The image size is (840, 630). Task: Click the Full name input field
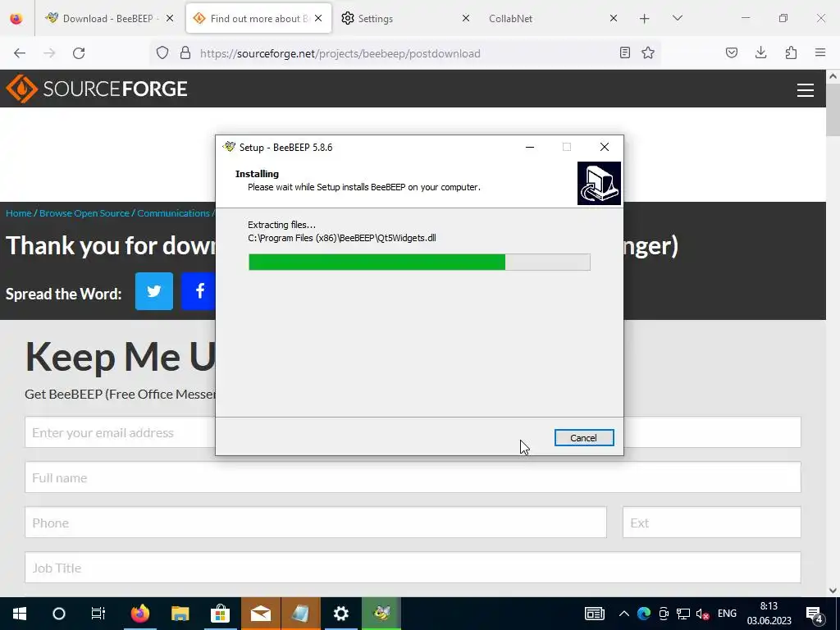413,477
